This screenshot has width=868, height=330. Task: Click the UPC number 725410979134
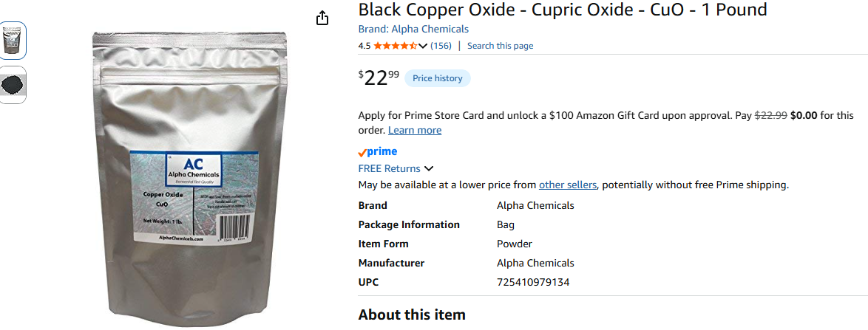click(533, 282)
